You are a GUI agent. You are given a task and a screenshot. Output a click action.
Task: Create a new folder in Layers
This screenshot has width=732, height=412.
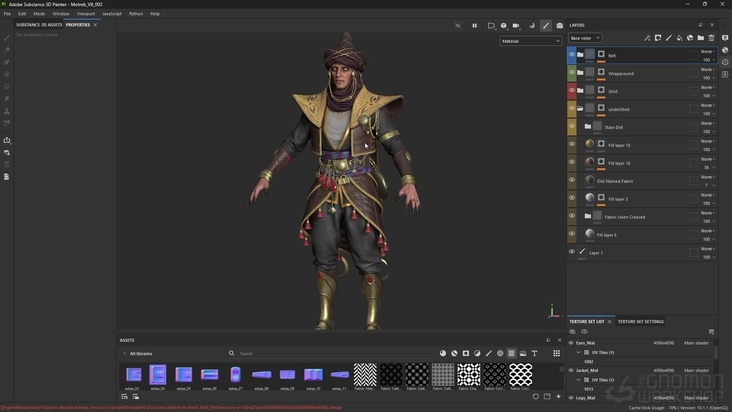click(701, 38)
